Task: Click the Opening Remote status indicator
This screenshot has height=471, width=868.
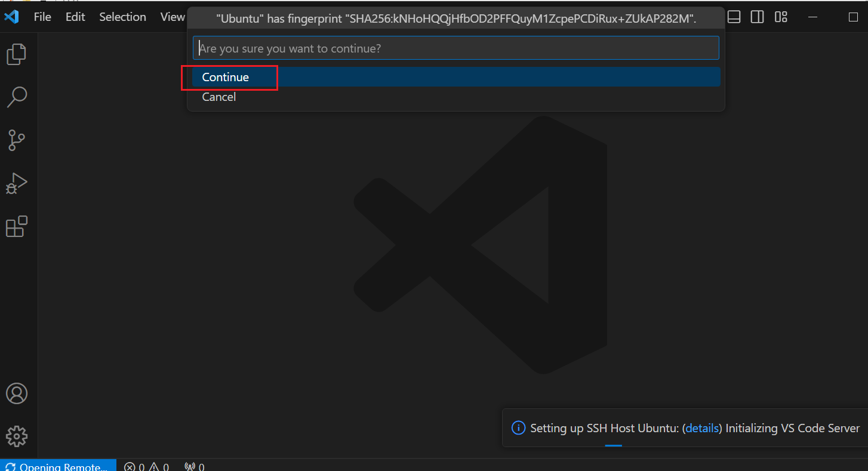Action: click(59, 466)
